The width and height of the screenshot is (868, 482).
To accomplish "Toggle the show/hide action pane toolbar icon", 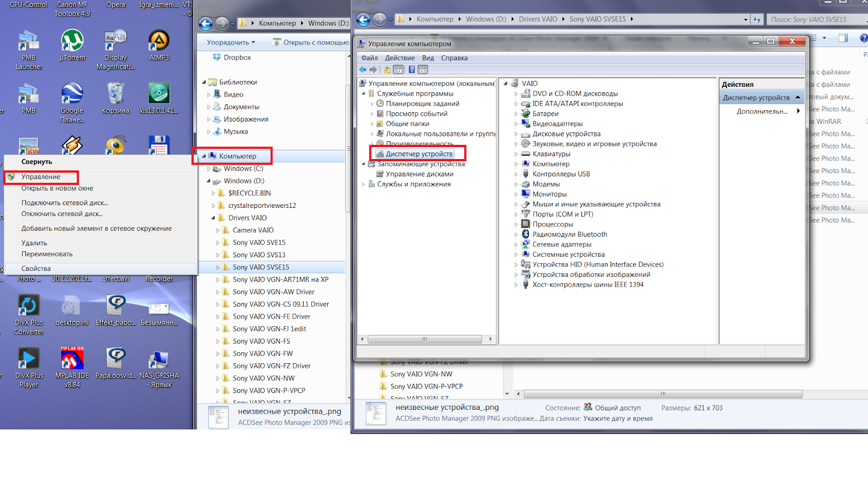I will 423,69.
